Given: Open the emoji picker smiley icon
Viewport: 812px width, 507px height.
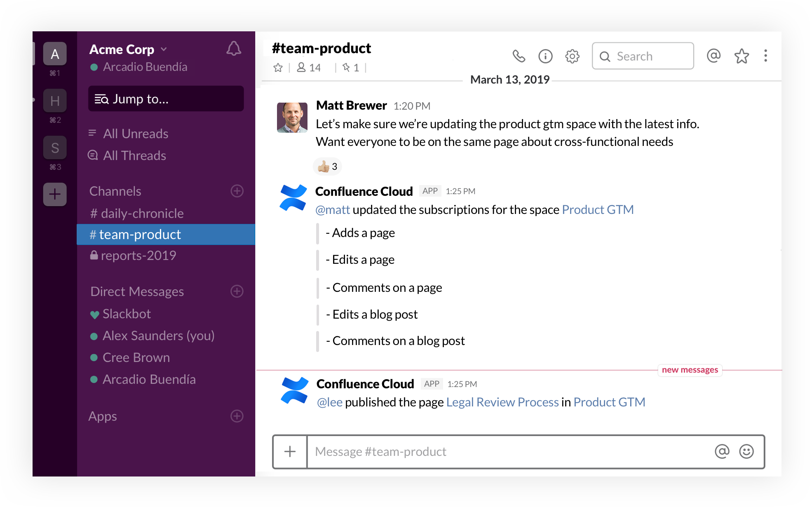Looking at the screenshot, I should [x=746, y=451].
